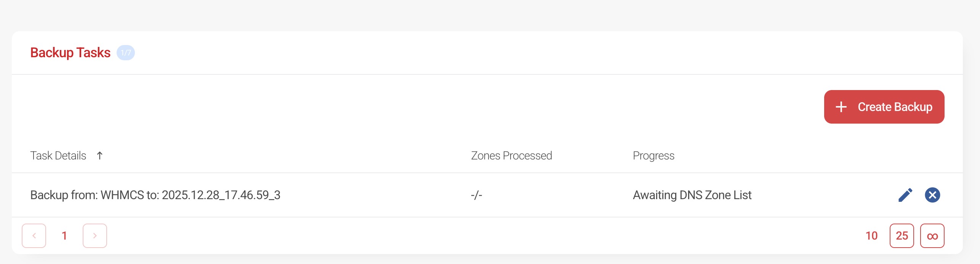Click the Zones Processed column header
Viewport: 980px width, 264px height.
click(x=511, y=156)
